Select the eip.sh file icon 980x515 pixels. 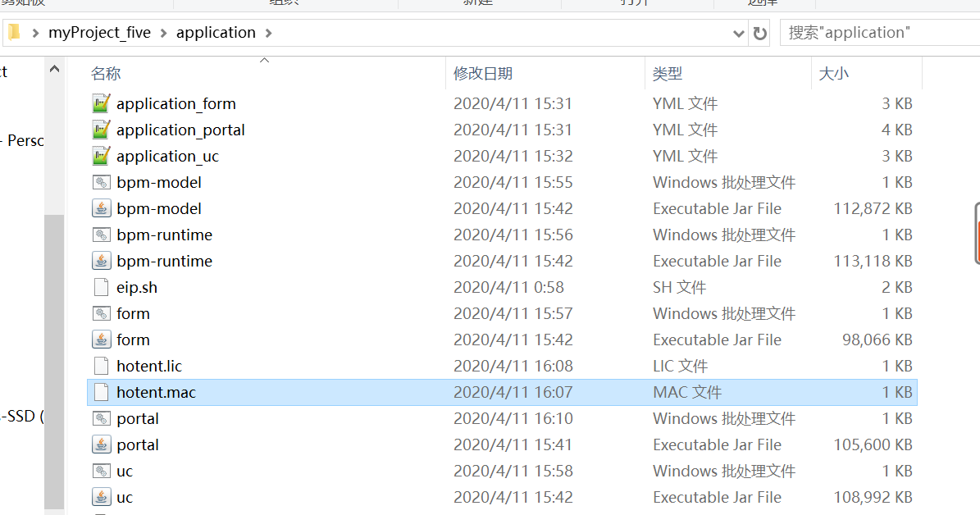pos(101,287)
